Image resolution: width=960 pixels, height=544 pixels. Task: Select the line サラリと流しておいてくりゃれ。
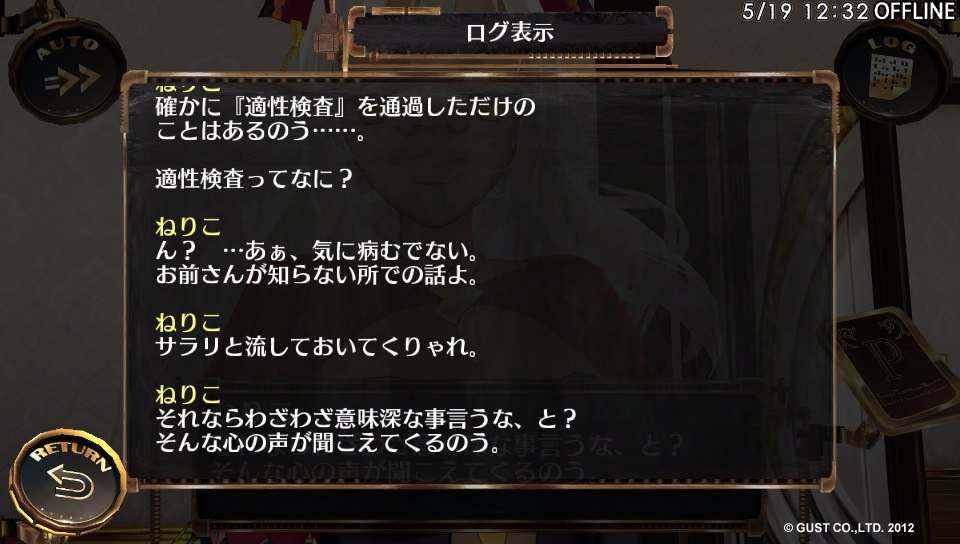point(317,347)
